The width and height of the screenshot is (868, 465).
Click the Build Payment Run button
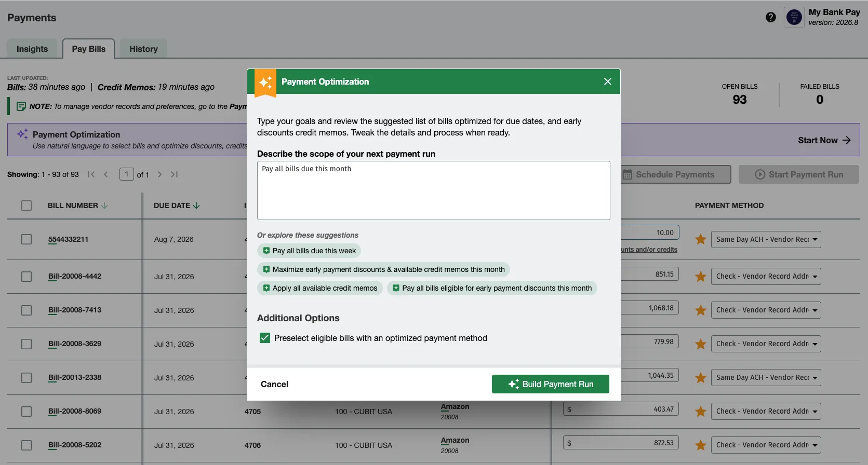pos(550,384)
